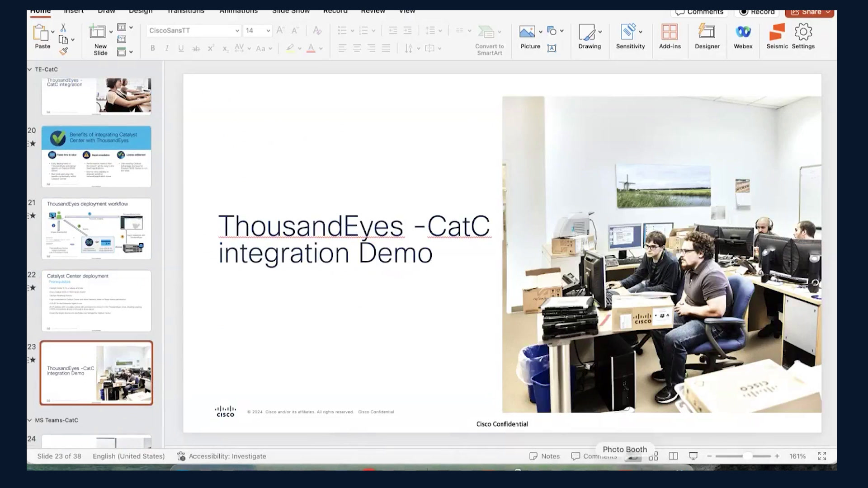This screenshot has height=488, width=868.
Task: Collapse the MS Teams-CatC section
Action: pos(30,420)
